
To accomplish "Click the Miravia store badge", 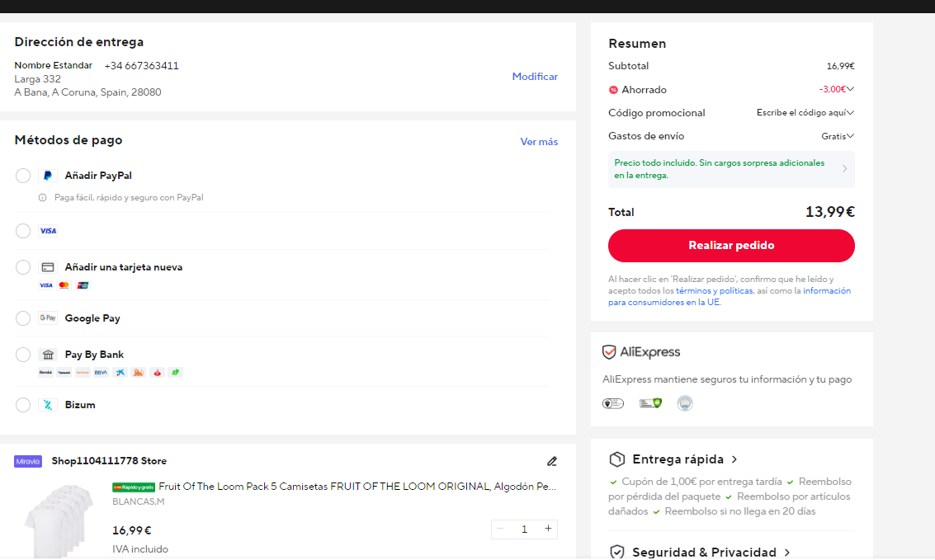I will pyautogui.click(x=28, y=461).
